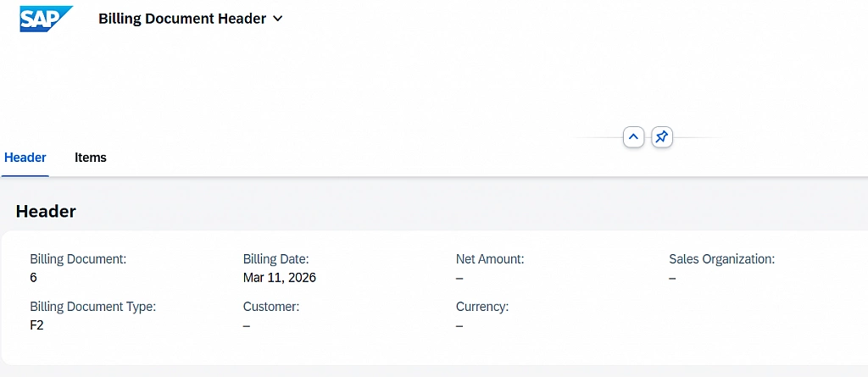
Task: Select the Billing Document value 6
Action: (34, 278)
